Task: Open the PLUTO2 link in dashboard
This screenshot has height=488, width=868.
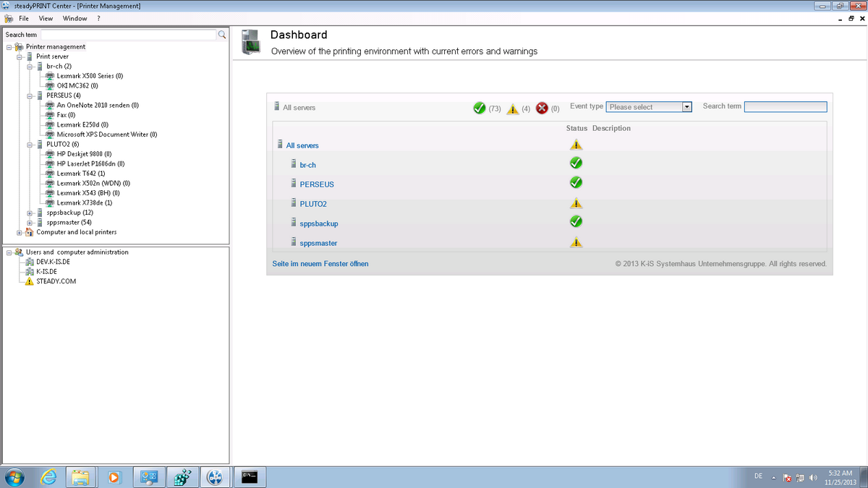Action: [313, 204]
